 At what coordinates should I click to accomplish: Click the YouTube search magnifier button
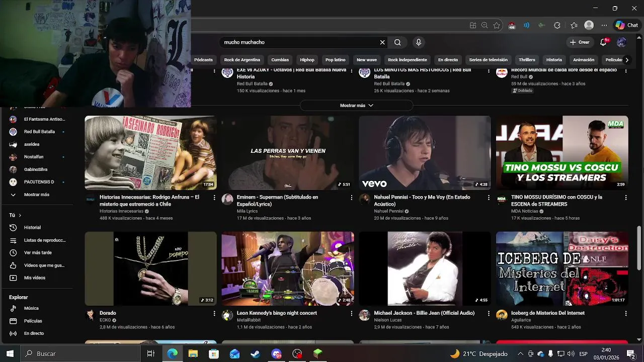pos(397,42)
